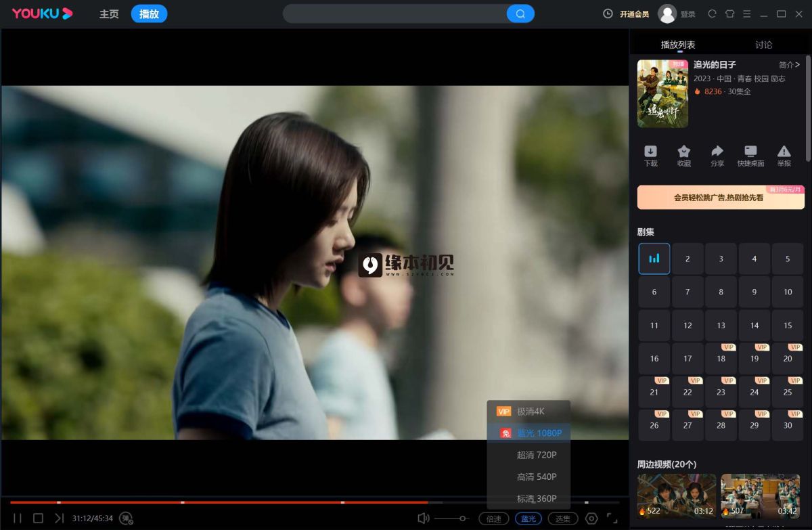
Task: Choose 超清 720P quality option
Action: pos(528,455)
